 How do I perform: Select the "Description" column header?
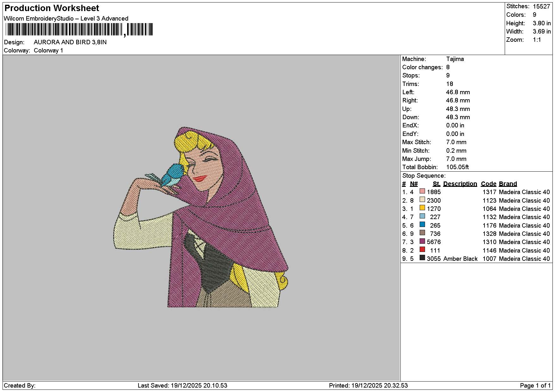point(460,184)
